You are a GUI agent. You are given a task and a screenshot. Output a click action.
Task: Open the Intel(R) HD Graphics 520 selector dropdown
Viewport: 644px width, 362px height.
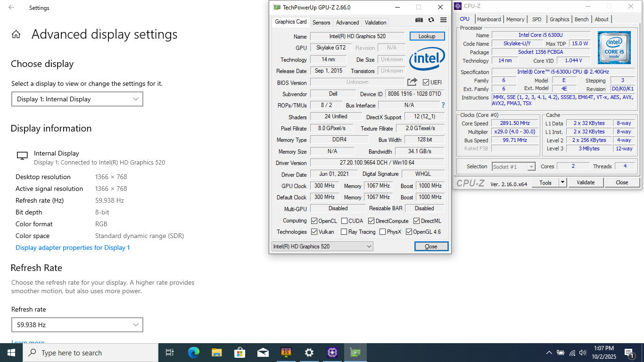(322, 247)
